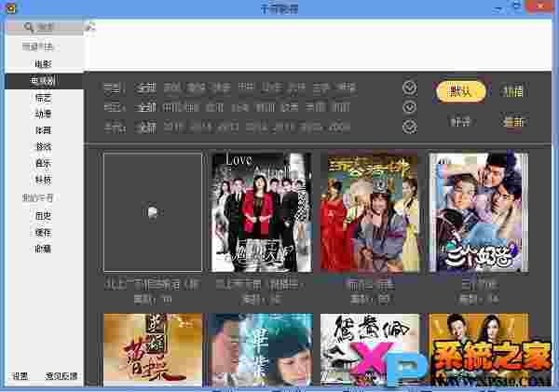Open 缓存 downloads in sidebar

[43, 233]
